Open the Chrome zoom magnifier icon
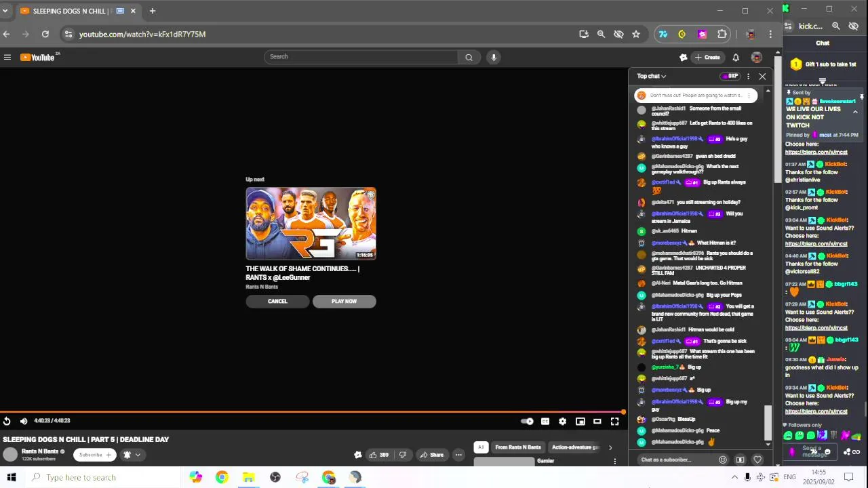 point(601,34)
